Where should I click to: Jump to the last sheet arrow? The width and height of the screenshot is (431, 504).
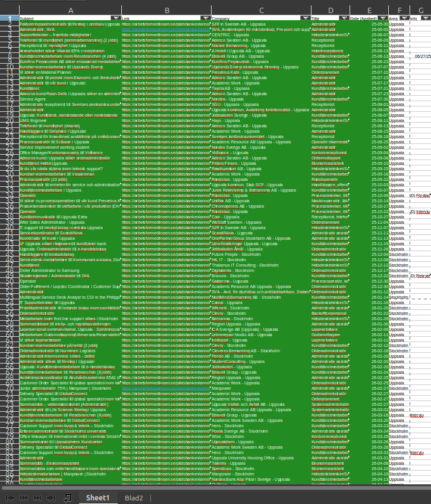coord(51,498)
